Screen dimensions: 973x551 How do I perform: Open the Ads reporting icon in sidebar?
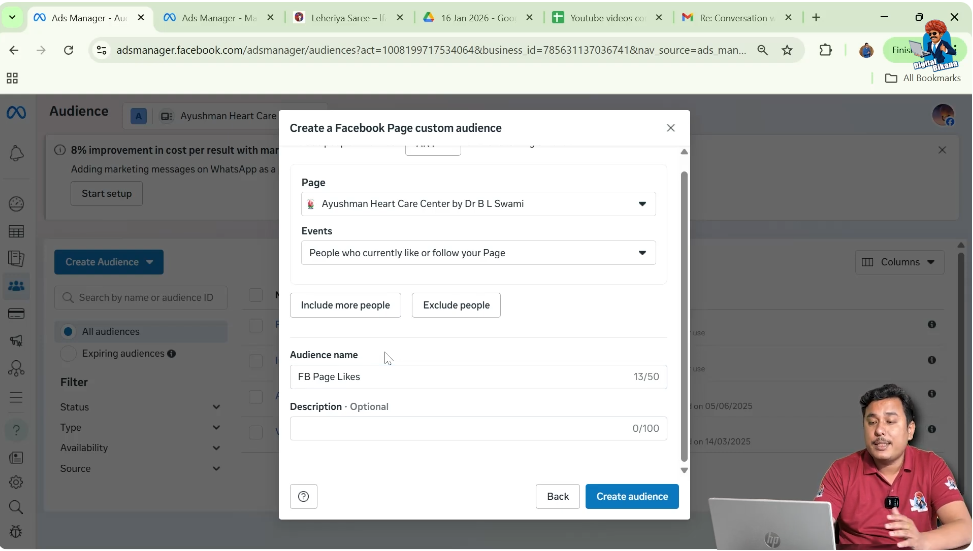16,258
